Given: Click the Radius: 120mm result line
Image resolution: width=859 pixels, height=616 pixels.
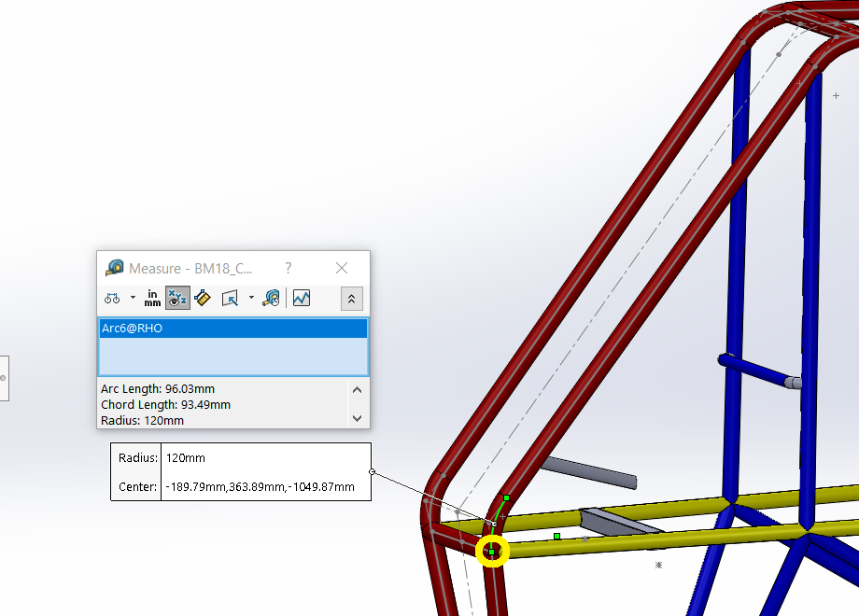Looking at the screenshot, I should click(143, 421).
